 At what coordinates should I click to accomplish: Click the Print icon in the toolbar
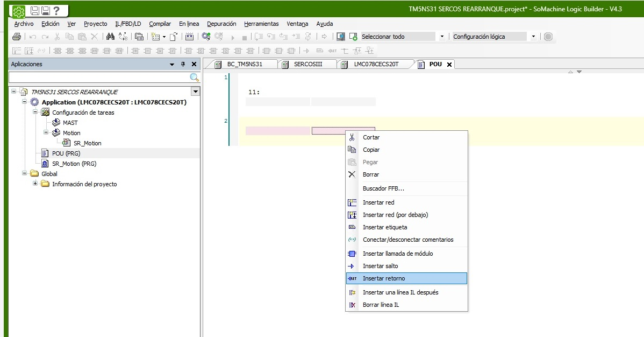pyautogui.click(x=17, y=37)
